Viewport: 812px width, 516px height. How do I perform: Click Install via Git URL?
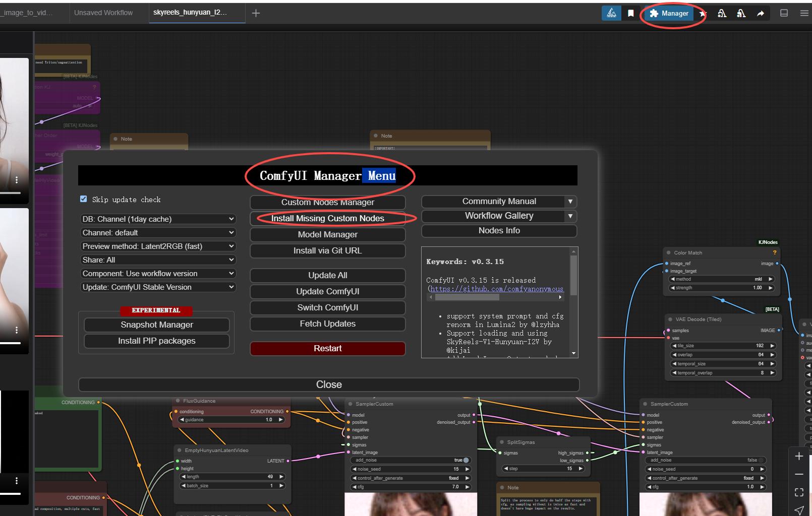328,250
